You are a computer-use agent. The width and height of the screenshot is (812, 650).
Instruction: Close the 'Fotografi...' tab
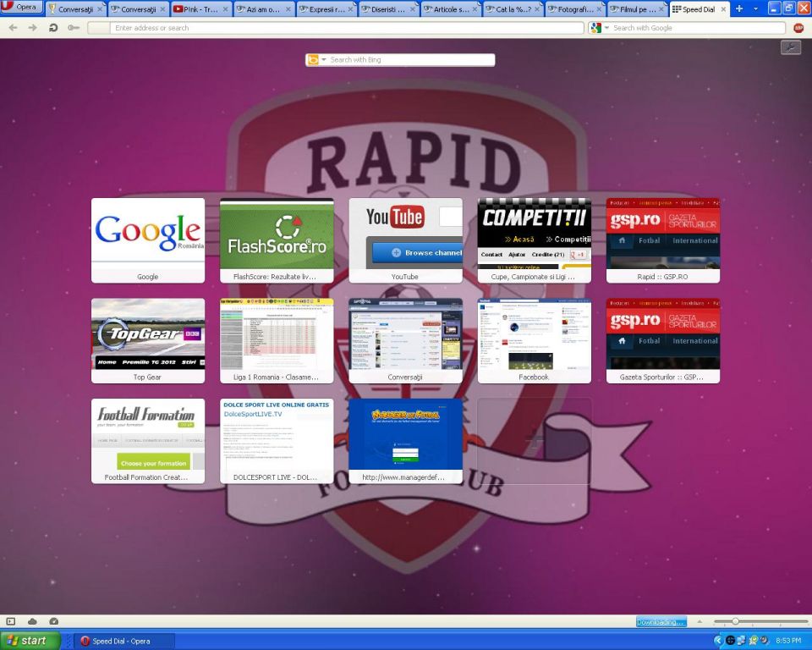click(x=599, y=9)
